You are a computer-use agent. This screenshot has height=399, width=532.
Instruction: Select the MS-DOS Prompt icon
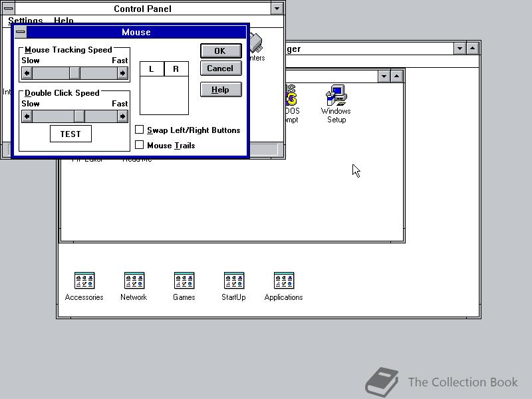292,104
